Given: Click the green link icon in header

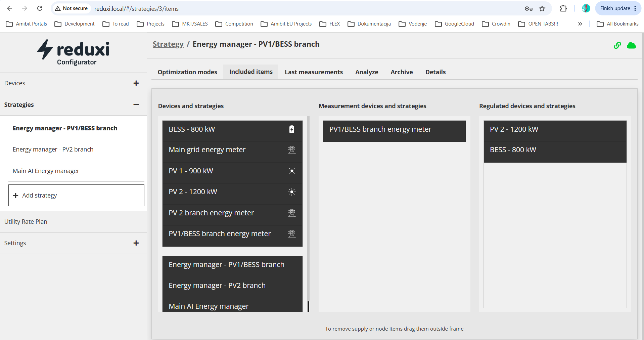Looking at the screenshot, I should tap(617, 45).
